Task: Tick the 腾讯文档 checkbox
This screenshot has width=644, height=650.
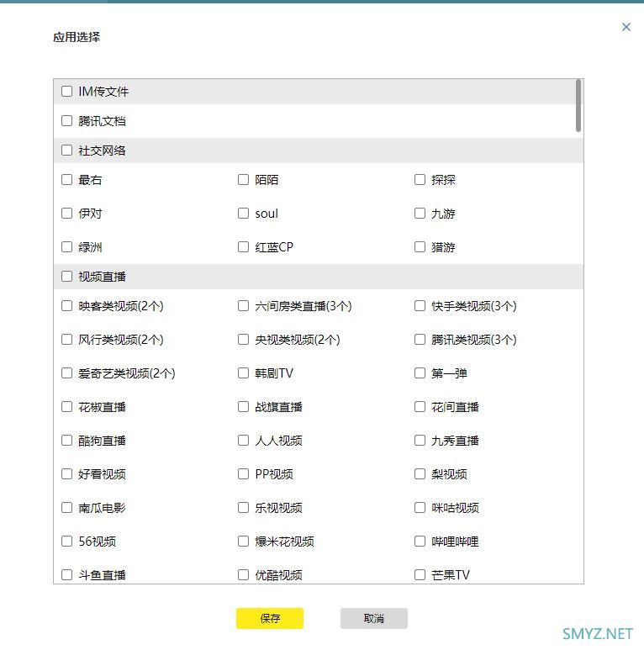Action: pos(66,120)
